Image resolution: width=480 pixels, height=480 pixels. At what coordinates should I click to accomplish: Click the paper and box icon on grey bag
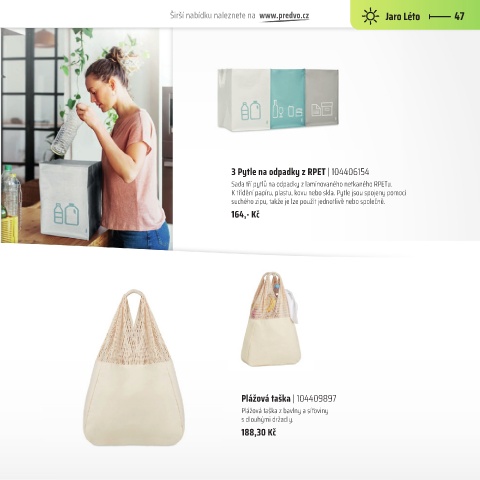pyautogui.click(x=322, y=110)
